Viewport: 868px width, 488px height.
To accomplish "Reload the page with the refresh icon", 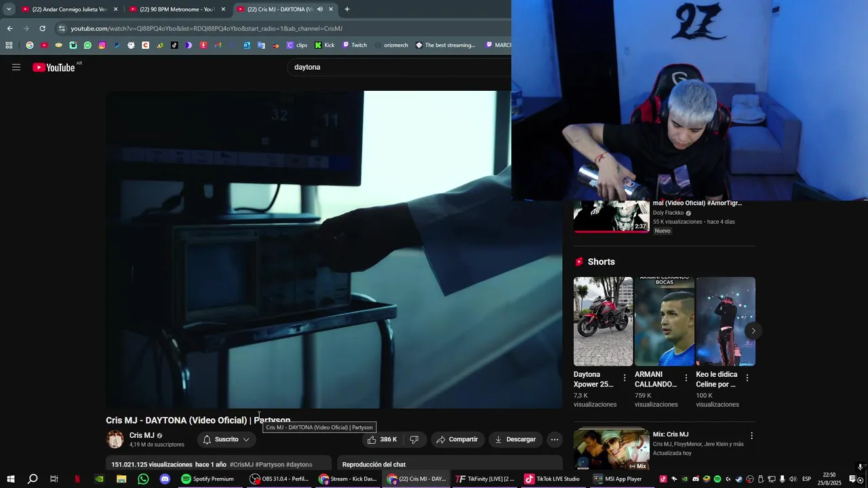I will [x=42, y=28].
